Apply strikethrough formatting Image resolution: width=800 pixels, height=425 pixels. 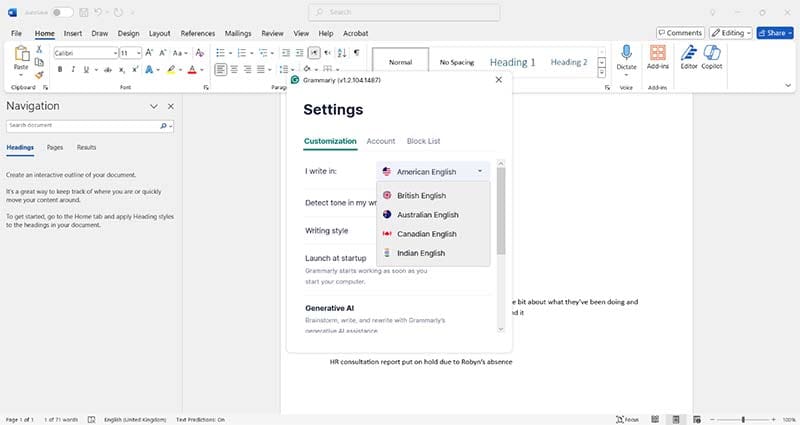click(x=108, y=69)
